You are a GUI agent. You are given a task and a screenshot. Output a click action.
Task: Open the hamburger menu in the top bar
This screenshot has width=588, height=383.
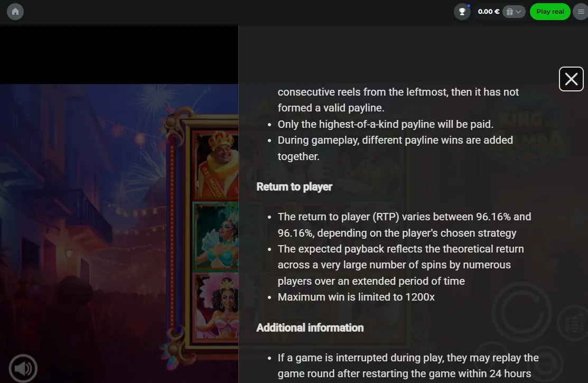click(x=581, y=12)
